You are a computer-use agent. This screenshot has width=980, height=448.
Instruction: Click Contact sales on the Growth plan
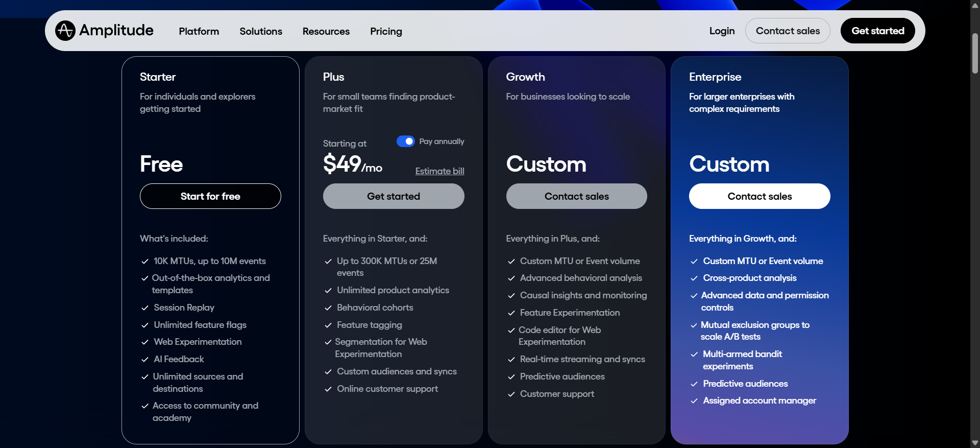click(576, 196)
